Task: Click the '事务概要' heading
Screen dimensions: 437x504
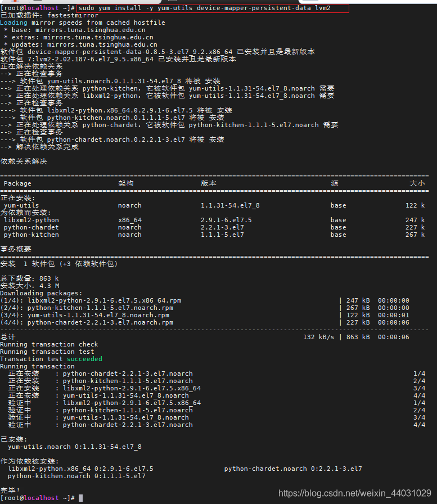Action: coord(16,249)
